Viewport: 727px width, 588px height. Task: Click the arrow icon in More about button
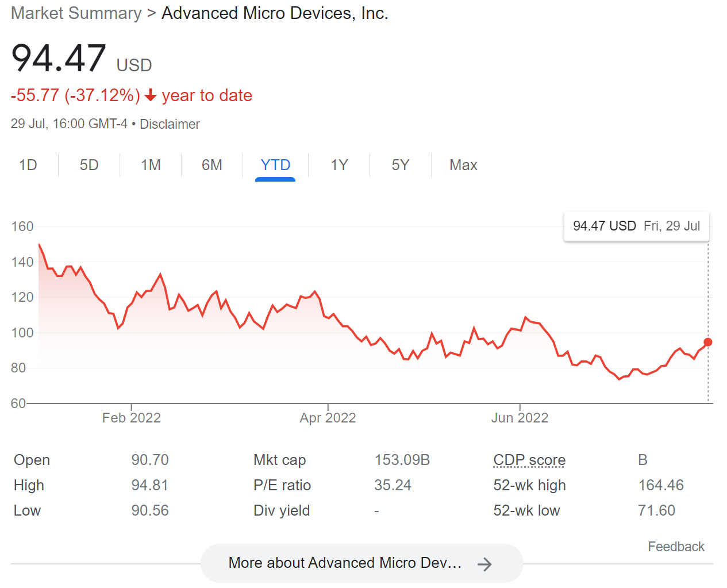pyautogui.click(x=484, y=564)
